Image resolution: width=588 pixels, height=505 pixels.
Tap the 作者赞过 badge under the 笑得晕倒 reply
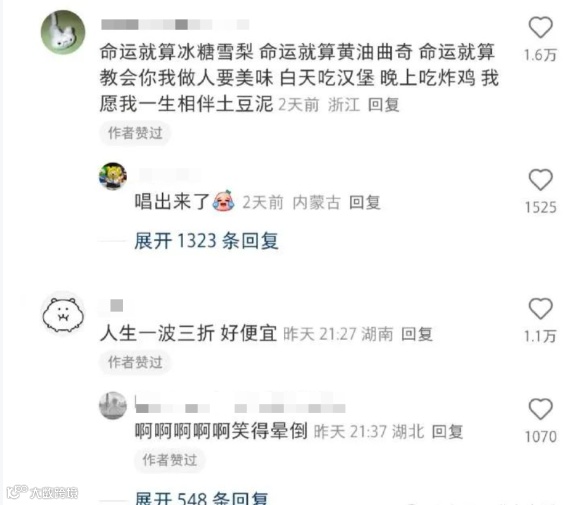170,460
